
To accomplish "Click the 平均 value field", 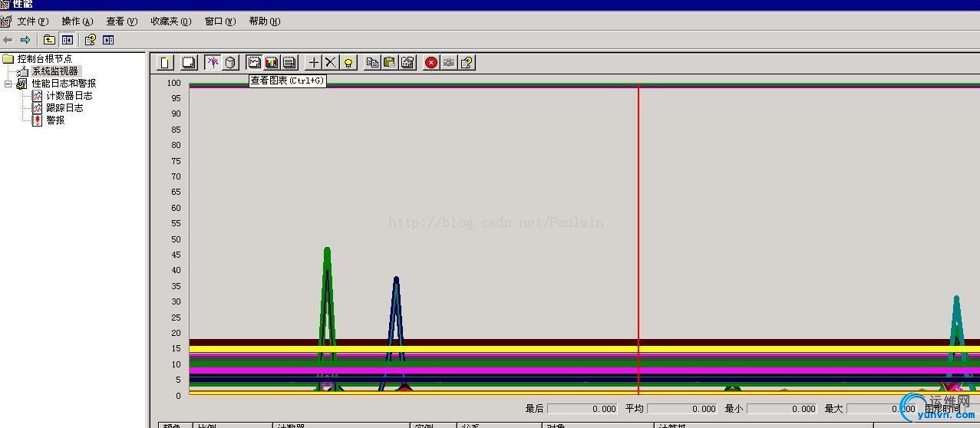I will click(682, 409).
